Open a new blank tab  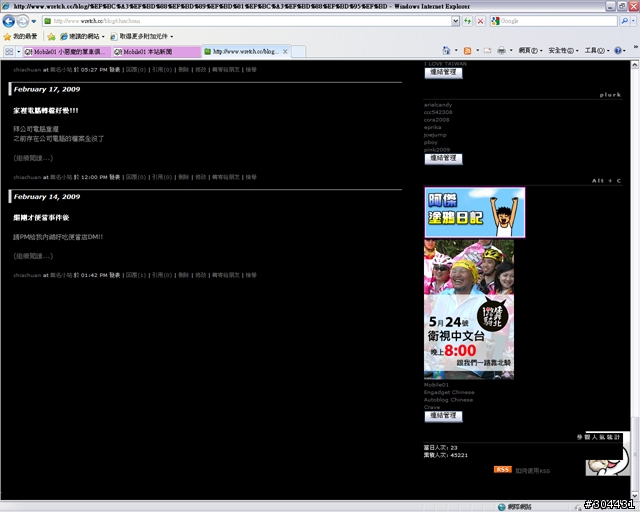[298, 51]
